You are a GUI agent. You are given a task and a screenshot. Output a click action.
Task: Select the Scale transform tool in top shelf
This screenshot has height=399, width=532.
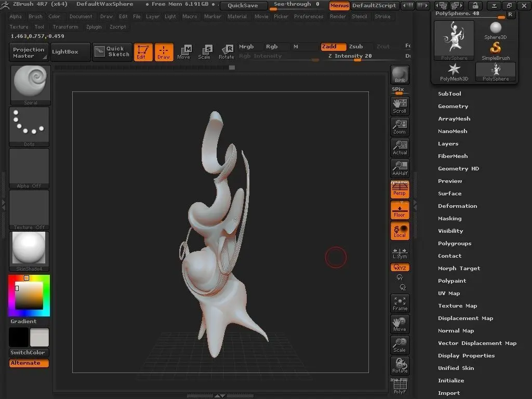(205, 52)
